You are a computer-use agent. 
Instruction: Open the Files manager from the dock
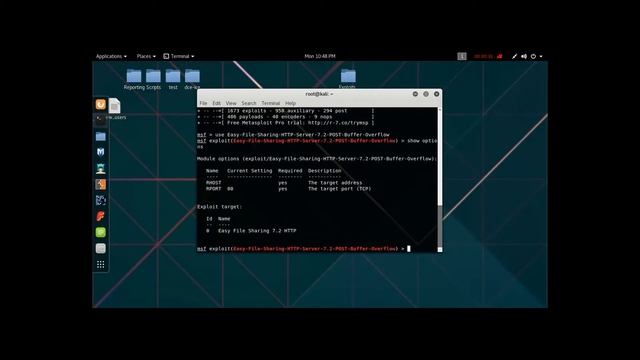tap(100, 136)
